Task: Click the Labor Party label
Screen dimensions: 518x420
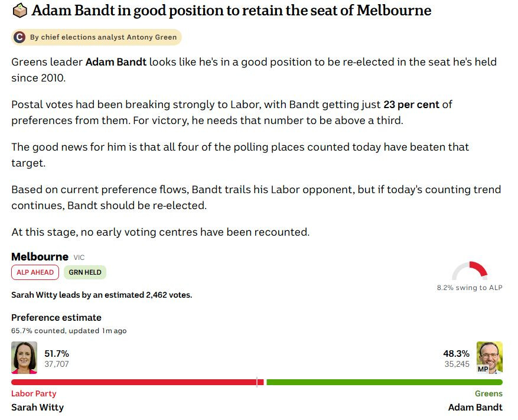Action: (x=34, y=393)
